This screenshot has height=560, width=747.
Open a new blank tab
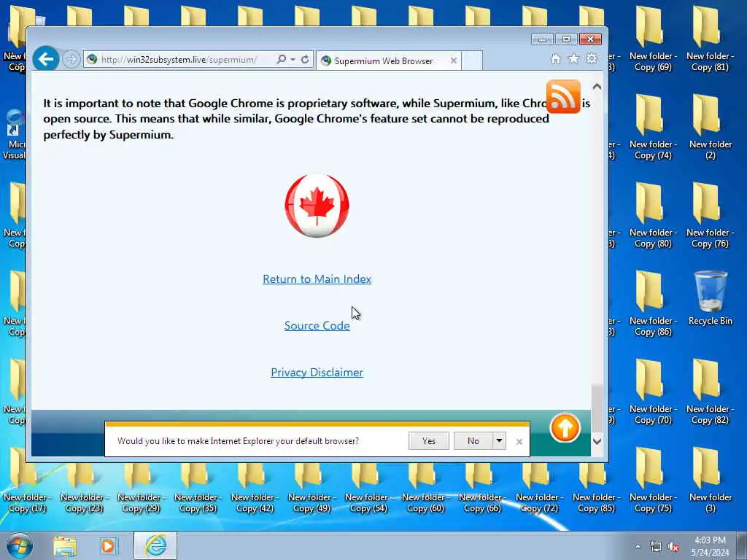tap(472, 61)
